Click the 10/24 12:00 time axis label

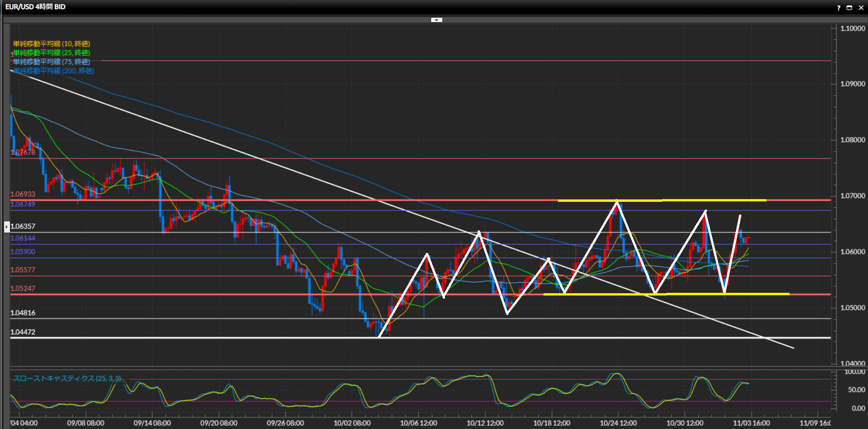coord(618,423)
